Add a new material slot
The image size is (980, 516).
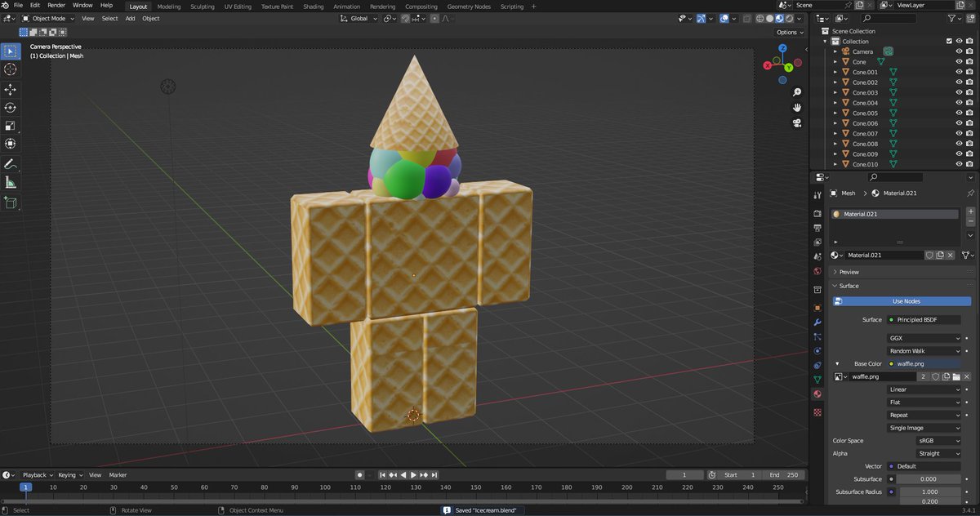tap(970, 211)
